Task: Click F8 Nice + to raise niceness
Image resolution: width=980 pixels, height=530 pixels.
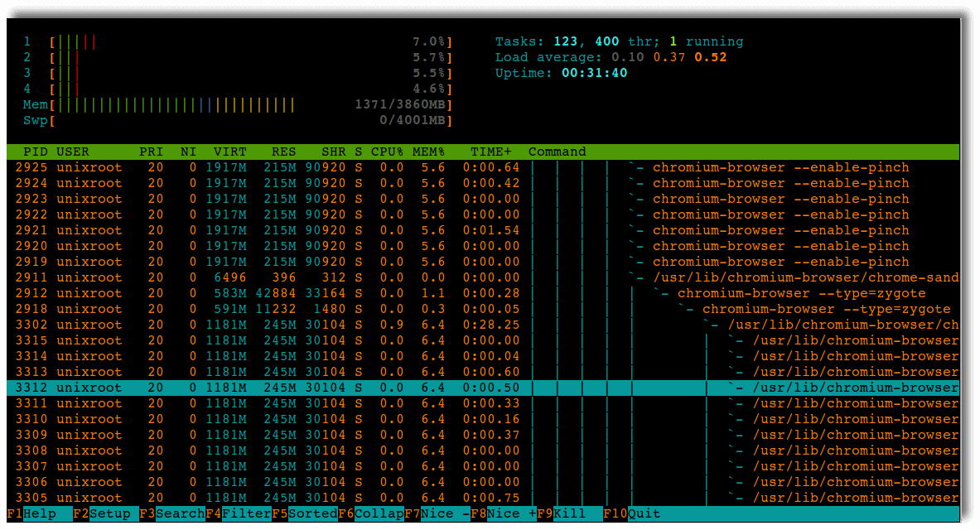Action: coord(503,513)
